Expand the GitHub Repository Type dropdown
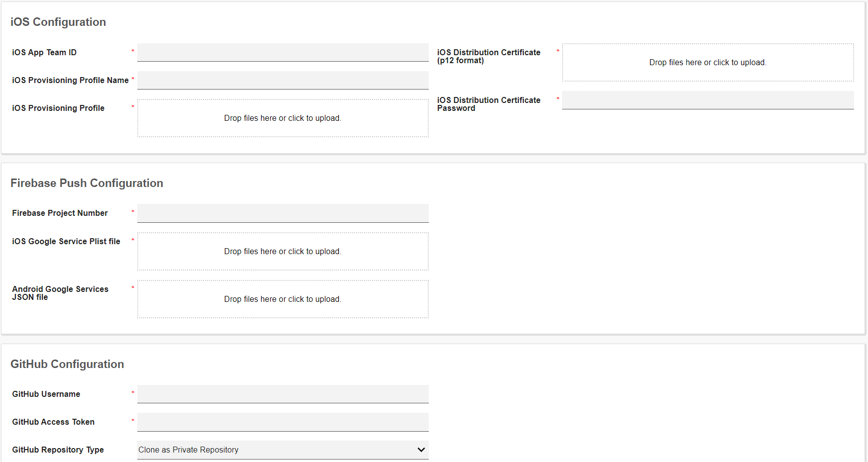The image size is (868, 462). [x=283, y=450]
